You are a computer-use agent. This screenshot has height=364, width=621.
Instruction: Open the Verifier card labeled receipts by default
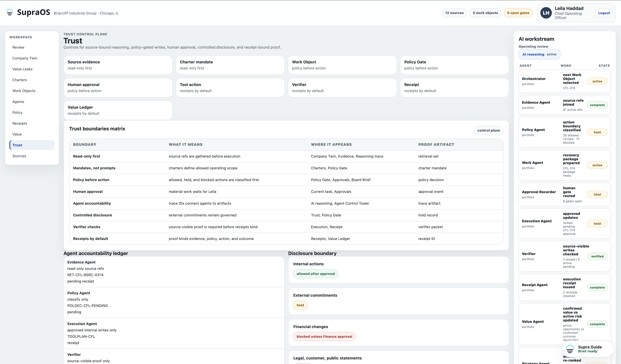pyautogui.click(x=342, y=87)
